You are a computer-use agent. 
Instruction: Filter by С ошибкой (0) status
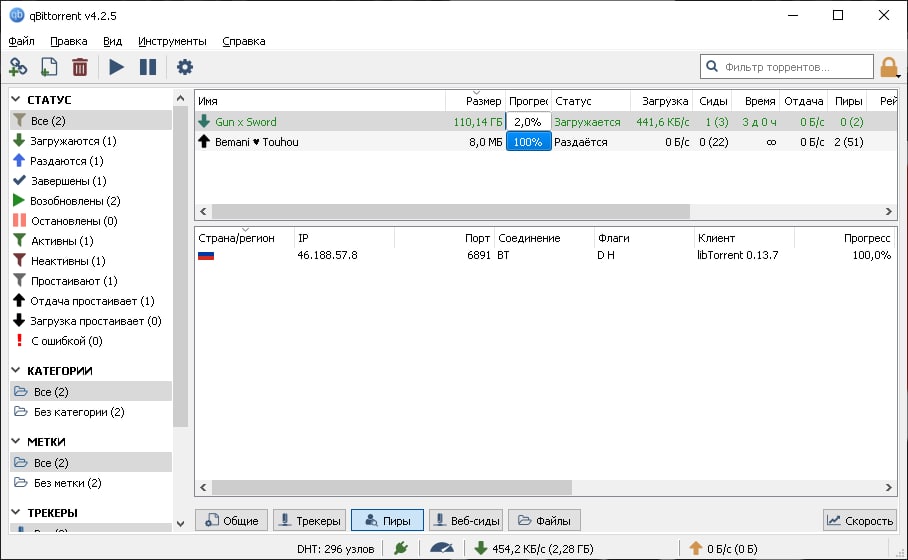pyautogui.click(x=91, y=341)
